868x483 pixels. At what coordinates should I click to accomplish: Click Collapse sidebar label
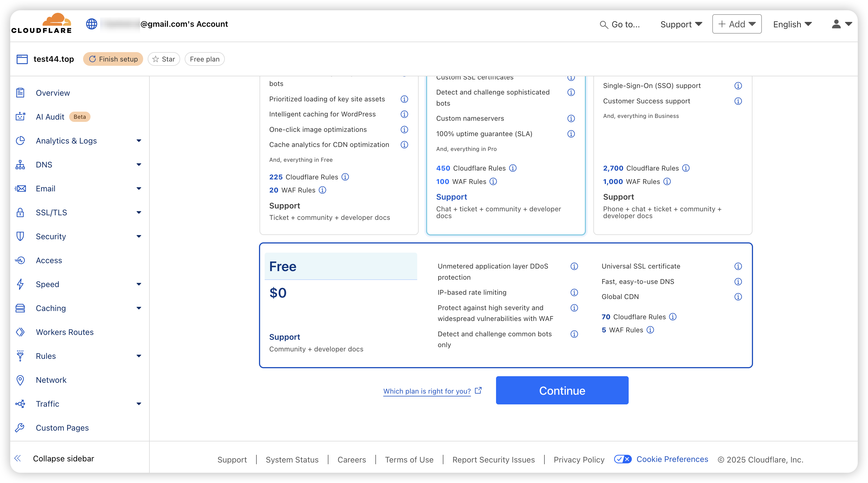[x=63, y=459]
